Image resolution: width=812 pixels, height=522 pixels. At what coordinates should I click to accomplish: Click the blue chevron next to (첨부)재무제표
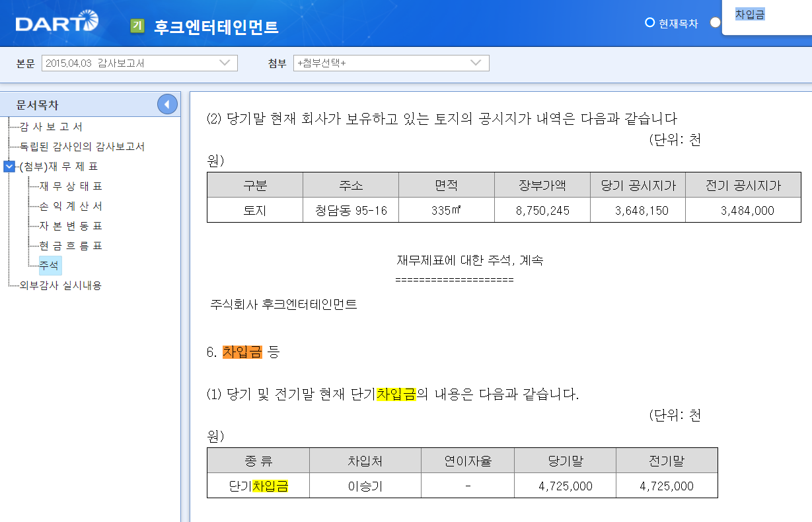tap(9, 167)
